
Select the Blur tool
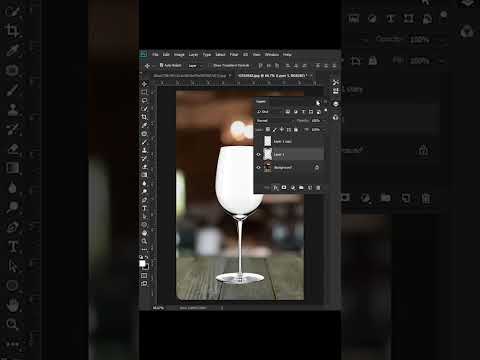click(x=144, y=183)
